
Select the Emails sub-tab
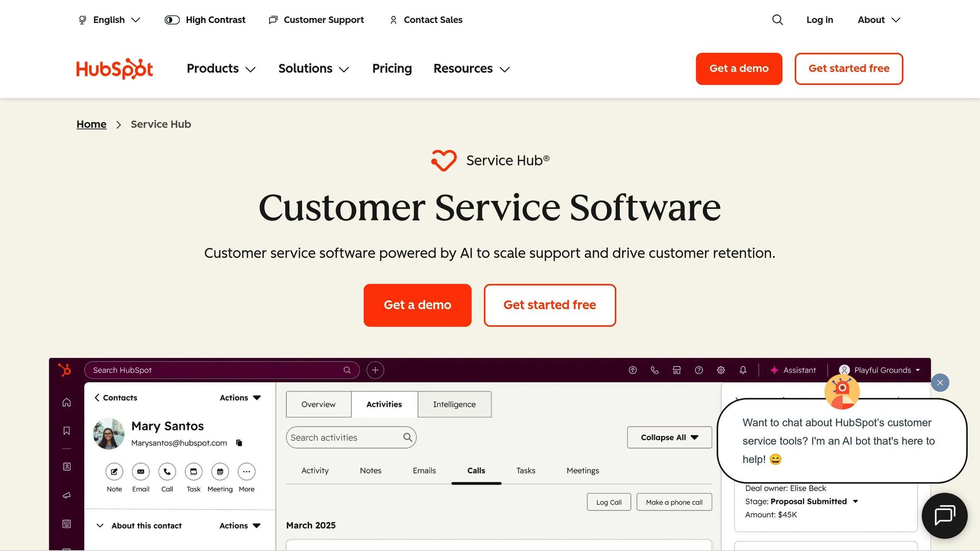[x=424, y=471]
